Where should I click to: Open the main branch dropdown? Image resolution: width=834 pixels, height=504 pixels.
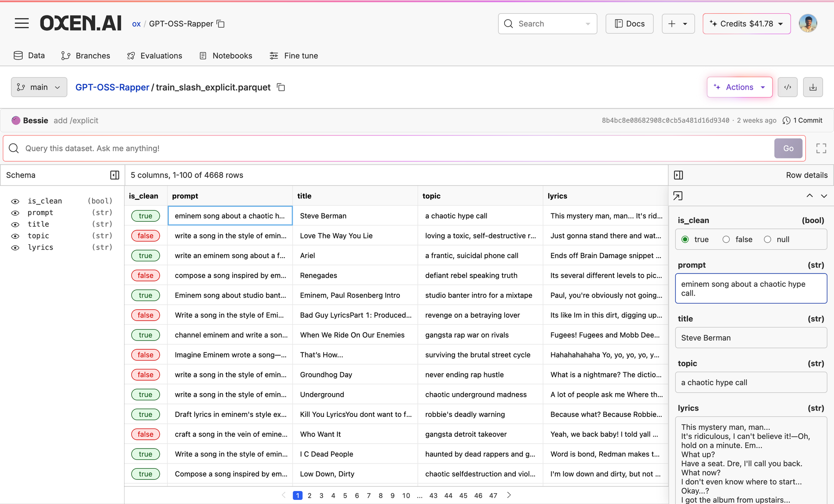coord(39,87)
